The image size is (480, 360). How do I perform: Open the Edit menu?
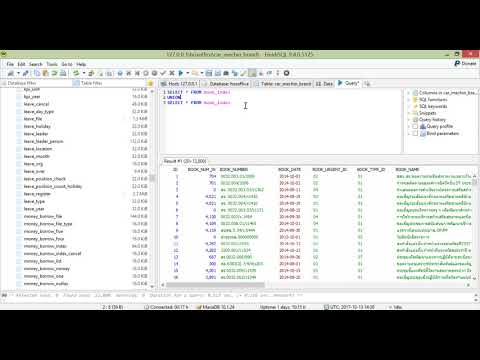[x=21, y=64]
